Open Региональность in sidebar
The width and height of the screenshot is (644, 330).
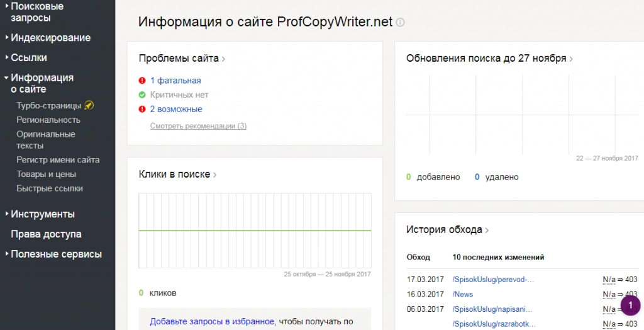tap(48, 120)
